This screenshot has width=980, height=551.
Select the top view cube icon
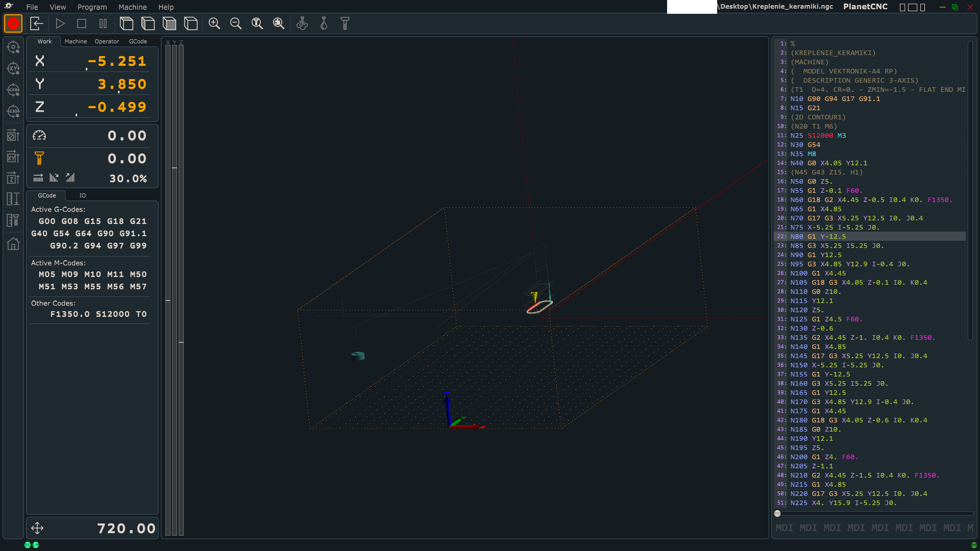pyautogui.click(x=127, y=23)
